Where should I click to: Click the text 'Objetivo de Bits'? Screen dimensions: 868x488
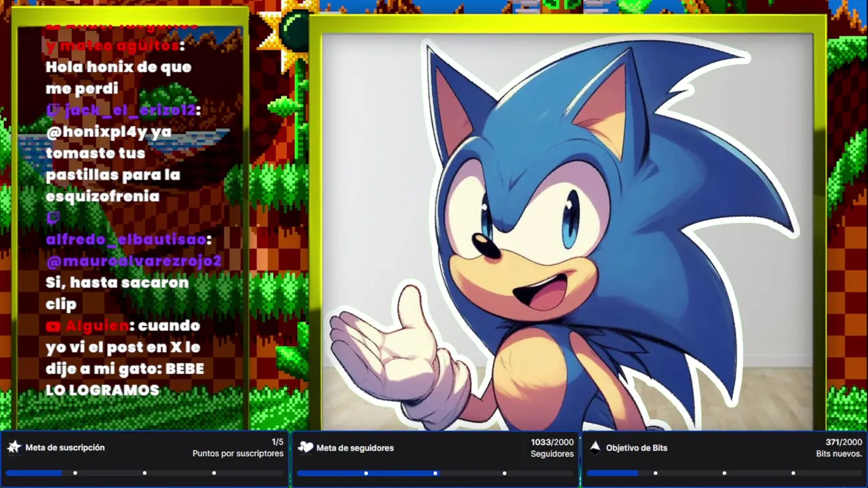[x=637, y=448]
